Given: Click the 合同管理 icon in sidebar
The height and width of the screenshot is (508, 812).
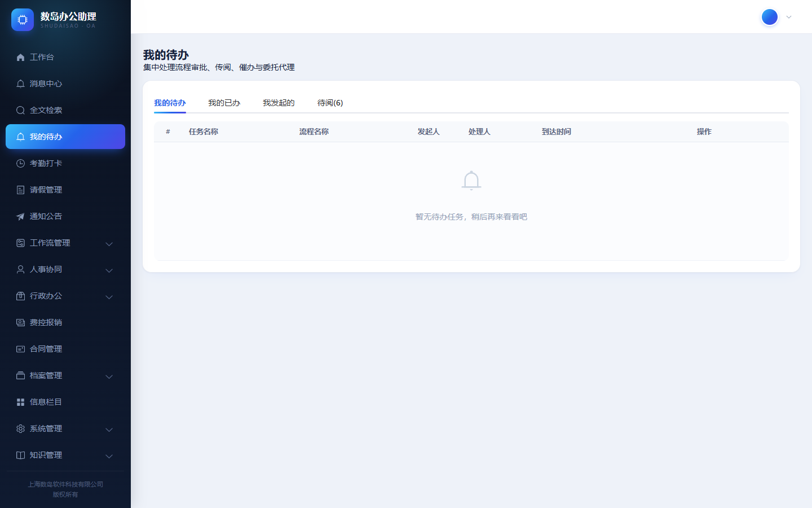Looking at the screenshot, I should [20, 349].
